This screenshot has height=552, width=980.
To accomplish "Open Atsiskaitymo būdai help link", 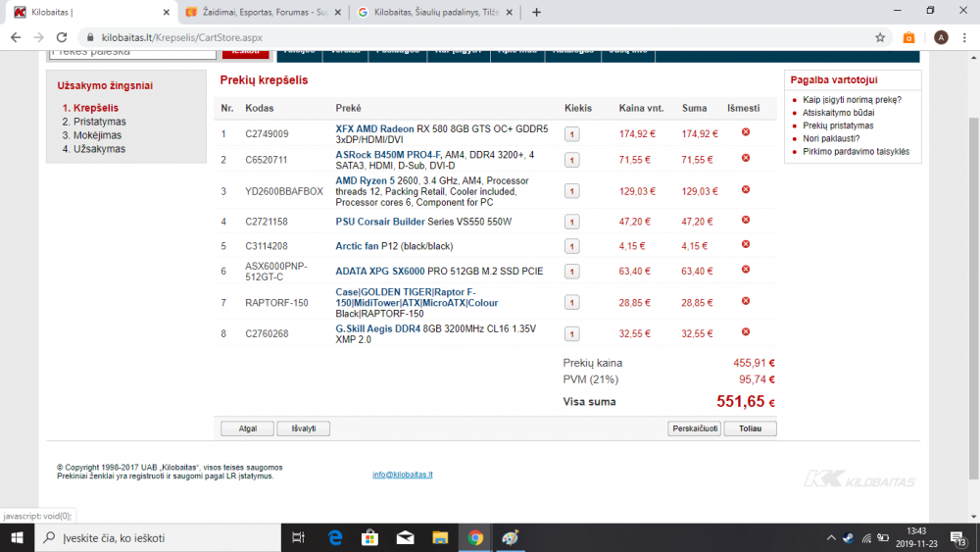I will (x=838, y=113).
